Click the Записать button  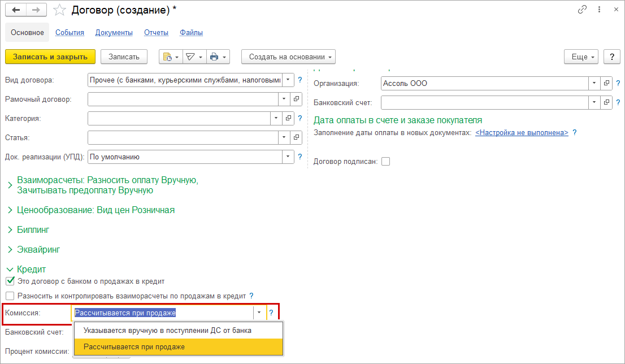coord(124,57)
